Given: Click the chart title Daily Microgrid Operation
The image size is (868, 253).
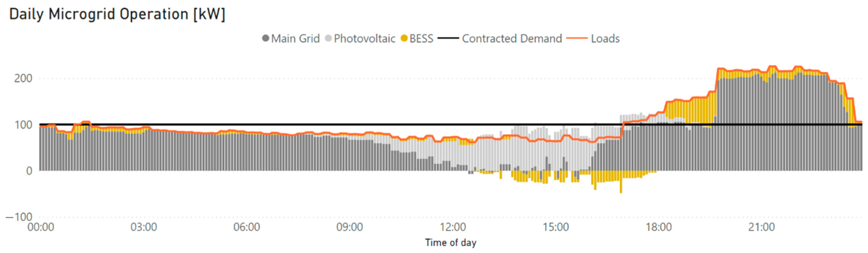Looking at the screenshot, I should (117, 14).
